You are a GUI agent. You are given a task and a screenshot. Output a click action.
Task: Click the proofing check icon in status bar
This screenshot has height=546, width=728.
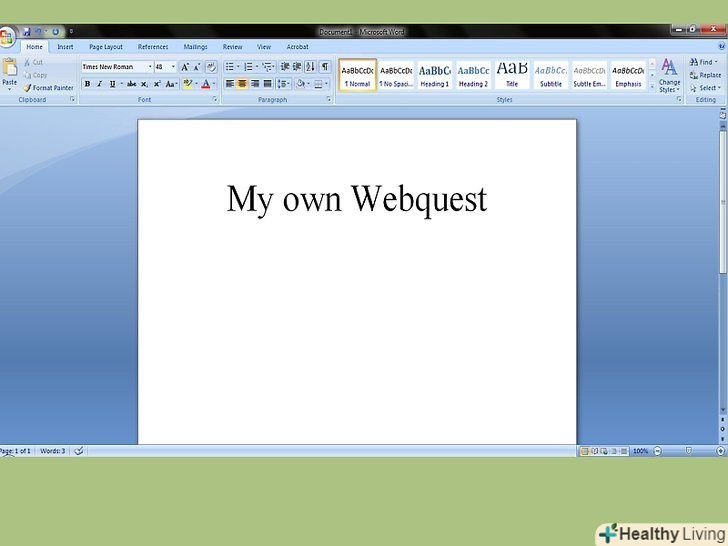coord(78,451)
